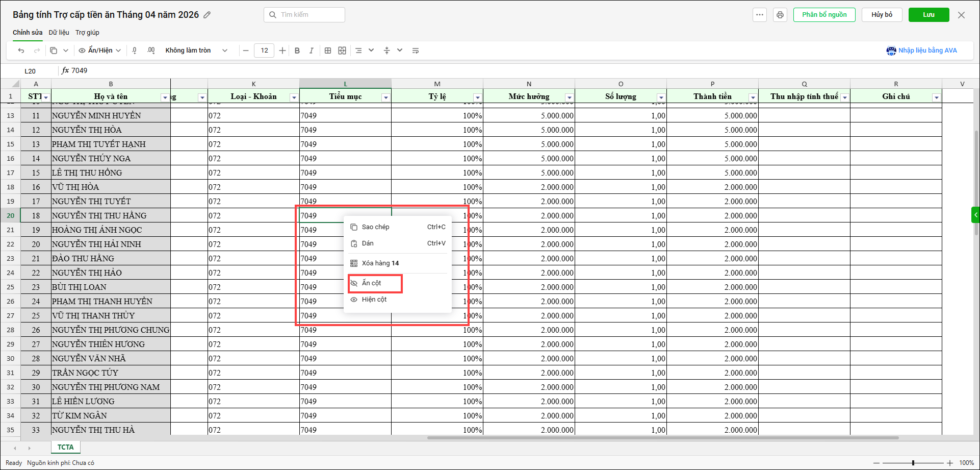Open the three-dots more options menu

coord(760,15)
